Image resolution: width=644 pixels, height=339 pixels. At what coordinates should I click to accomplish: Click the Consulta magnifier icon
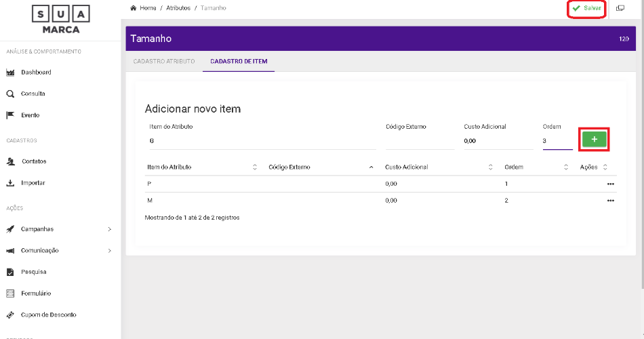[x=10, y=94]
